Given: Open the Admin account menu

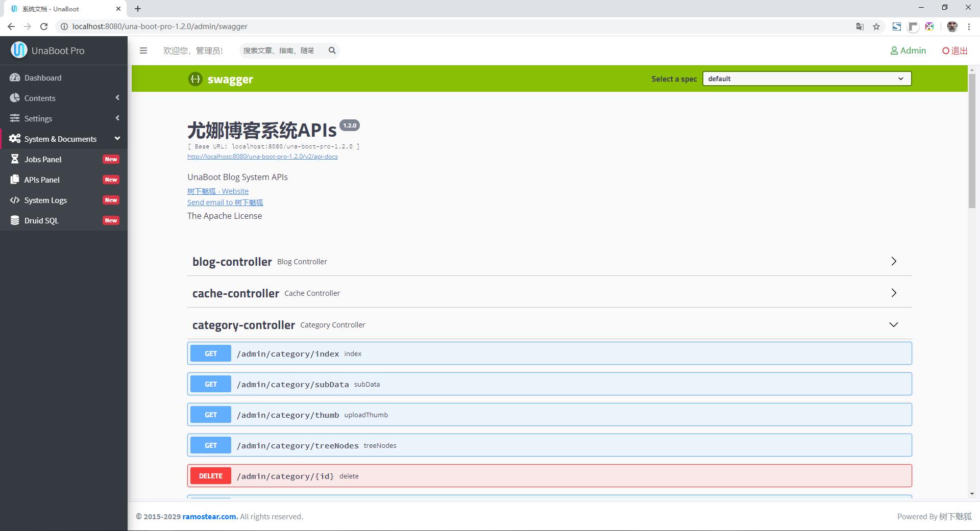Looking at the screenshot, I should 908,50.
